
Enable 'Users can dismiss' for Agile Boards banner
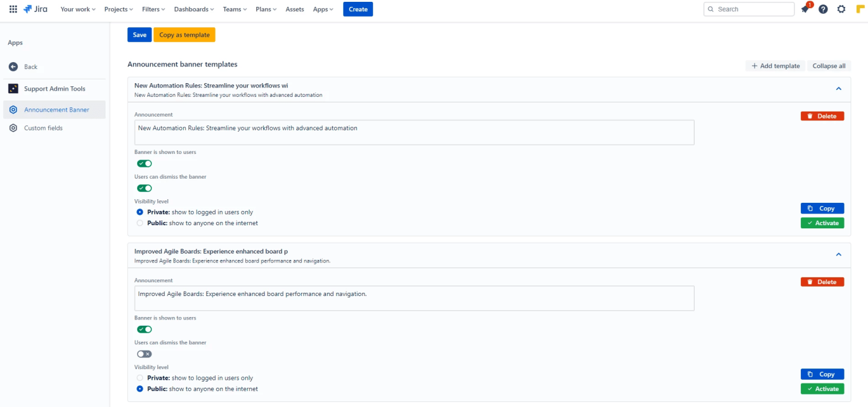pos(144,354)
